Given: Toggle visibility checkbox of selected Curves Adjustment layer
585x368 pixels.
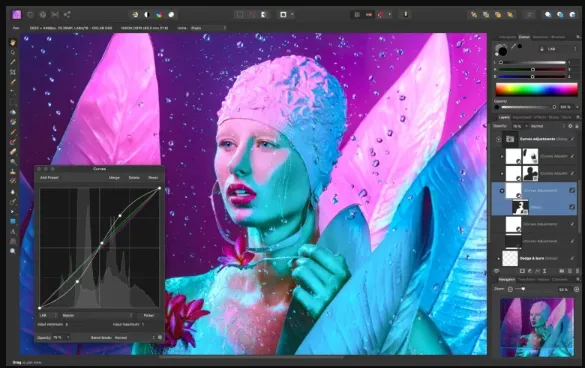Looking at the screenshot, I should tap(572, 190).
